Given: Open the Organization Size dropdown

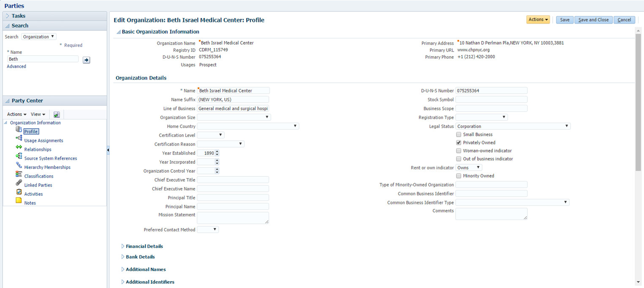Looking at the screenshot, I should pos(234,117).
